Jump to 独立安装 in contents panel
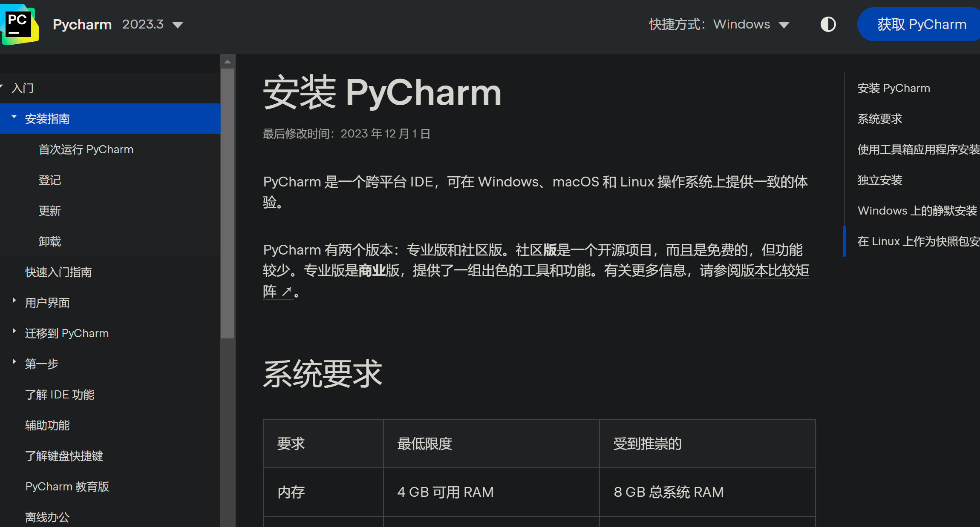The height and width of the screenshot is (527, 980). point(879,180)
